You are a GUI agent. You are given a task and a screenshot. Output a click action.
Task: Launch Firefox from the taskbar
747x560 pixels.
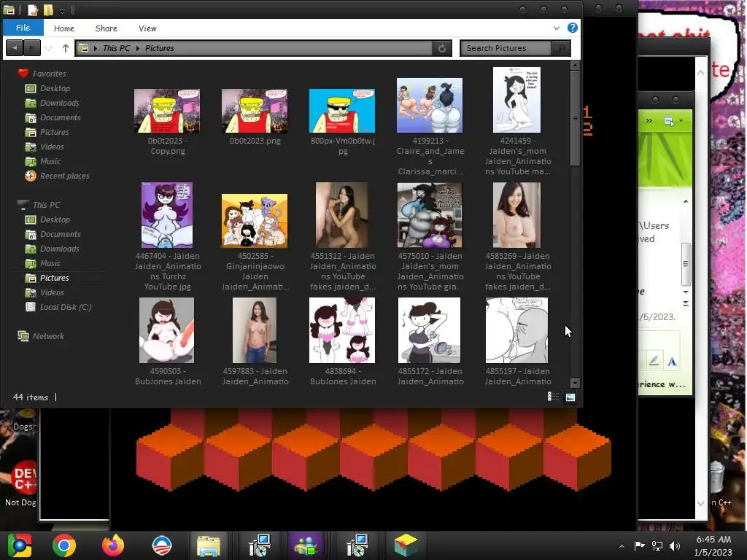113,545
